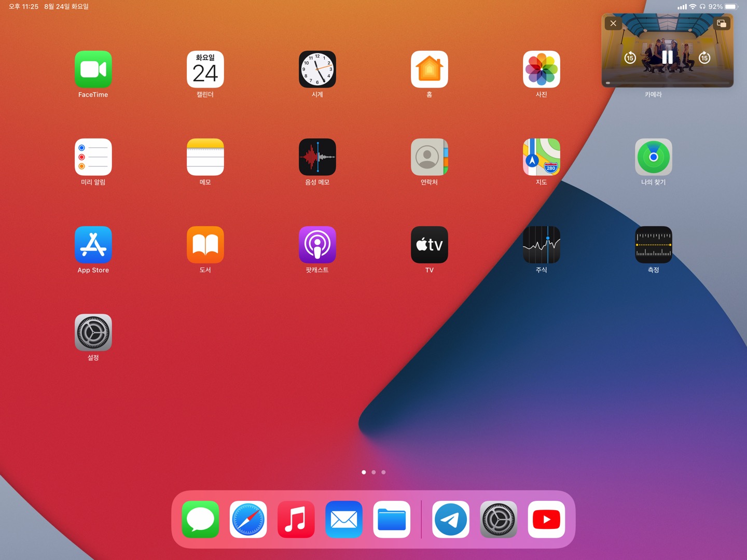Open the Maps app
747x560 pixels.
tap(542, 157)
